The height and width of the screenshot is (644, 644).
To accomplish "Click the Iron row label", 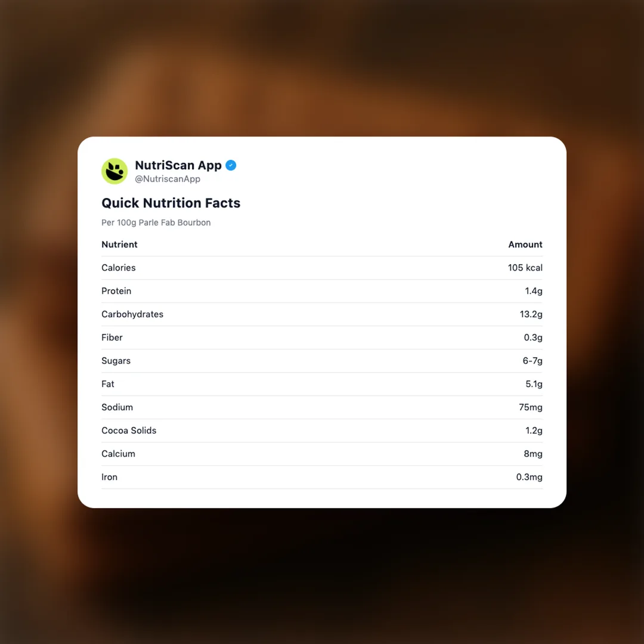I will tap(109, 477).
